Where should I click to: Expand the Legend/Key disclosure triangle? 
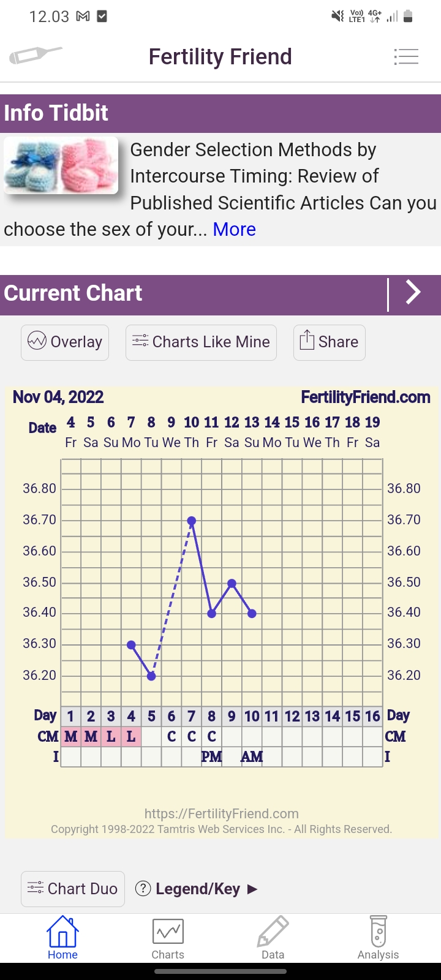tap(252, 889)
